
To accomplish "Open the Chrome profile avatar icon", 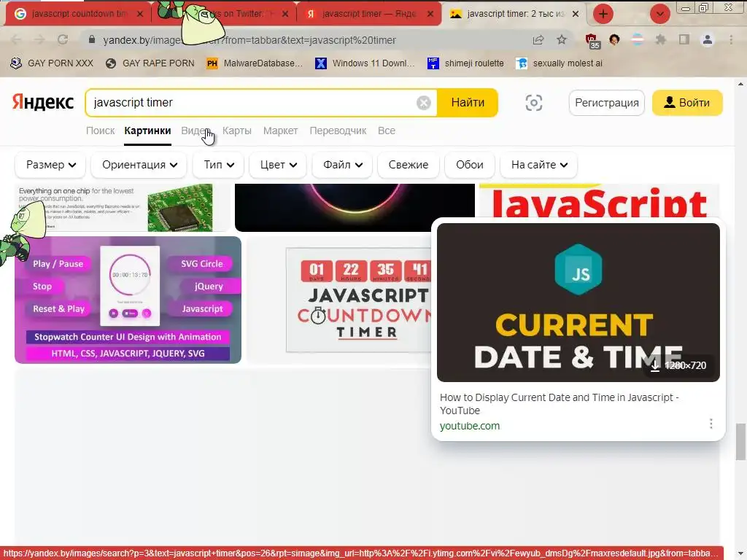I will tap(708, 40).
